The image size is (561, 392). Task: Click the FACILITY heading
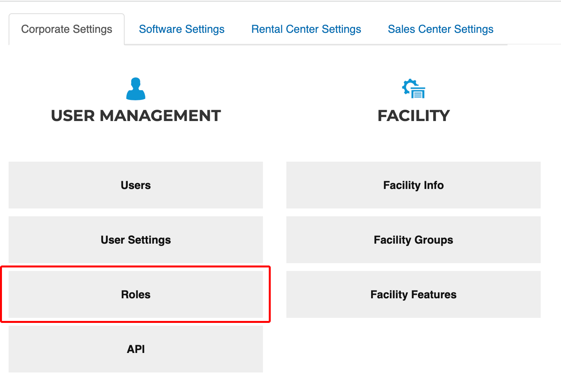point(414,116)
